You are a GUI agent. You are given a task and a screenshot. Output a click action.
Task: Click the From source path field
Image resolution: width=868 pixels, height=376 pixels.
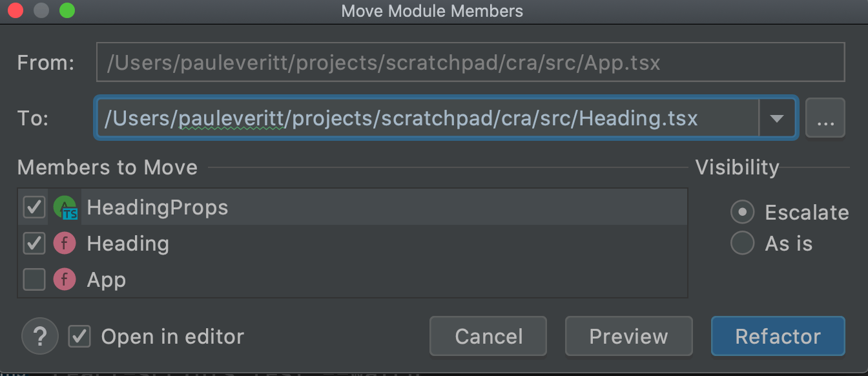tap(470, 63)
